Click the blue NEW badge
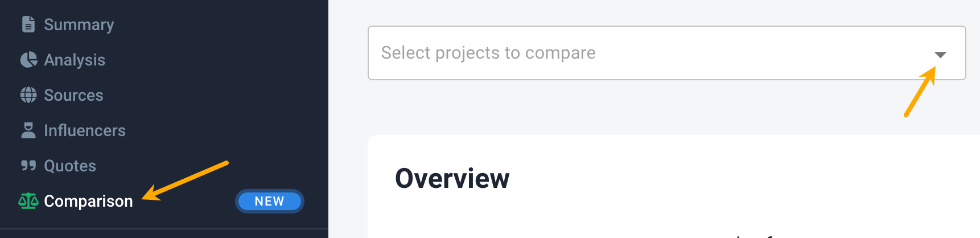Image resolution: width=980 pixels, height=238 pixels. click(269, 201)
